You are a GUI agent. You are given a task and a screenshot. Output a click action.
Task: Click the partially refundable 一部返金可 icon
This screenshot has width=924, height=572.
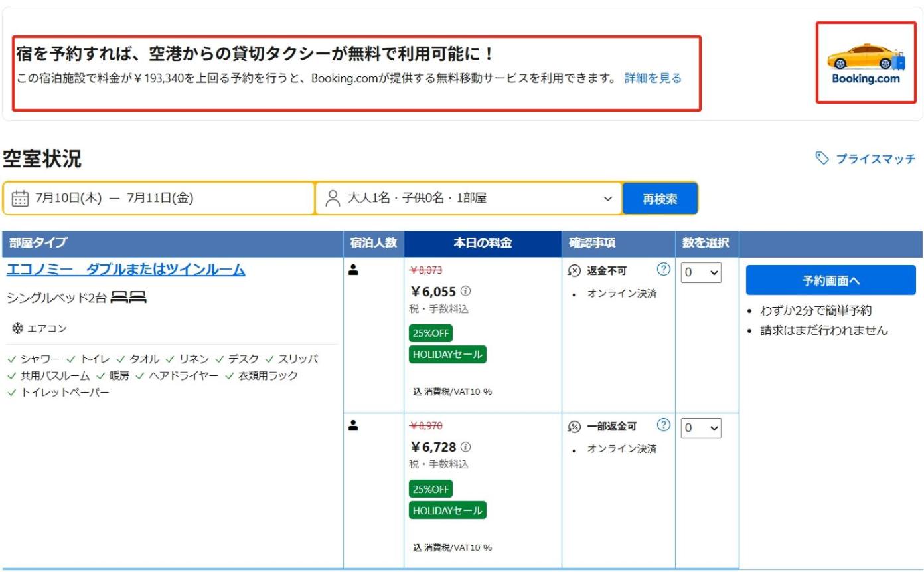point(574,427)
